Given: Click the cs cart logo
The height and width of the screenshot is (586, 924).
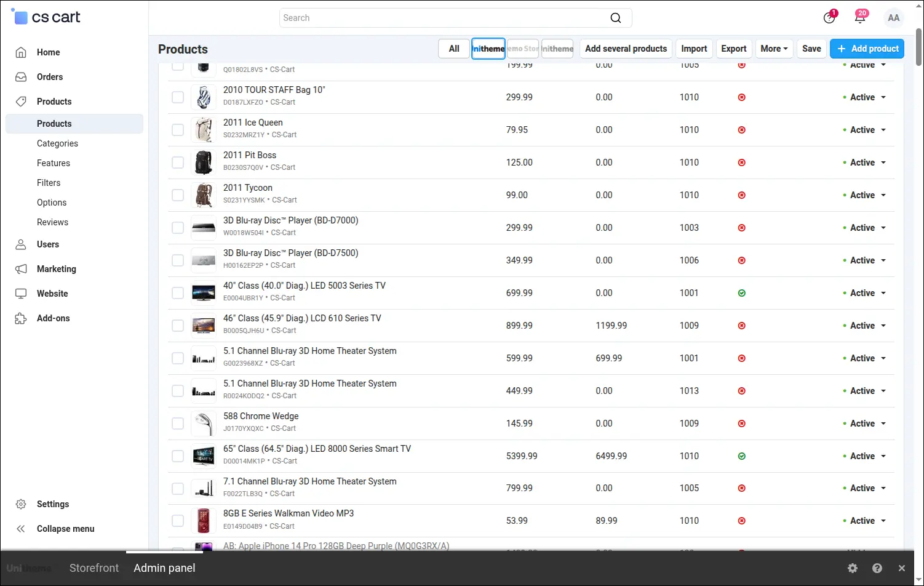Looking at the screenshot, I should 46,17.
